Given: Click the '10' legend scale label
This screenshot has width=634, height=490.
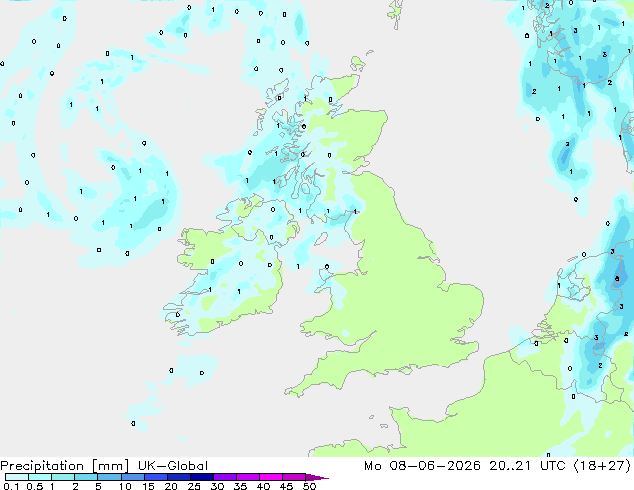Looking at the screenshot, I should coord(125,486).
